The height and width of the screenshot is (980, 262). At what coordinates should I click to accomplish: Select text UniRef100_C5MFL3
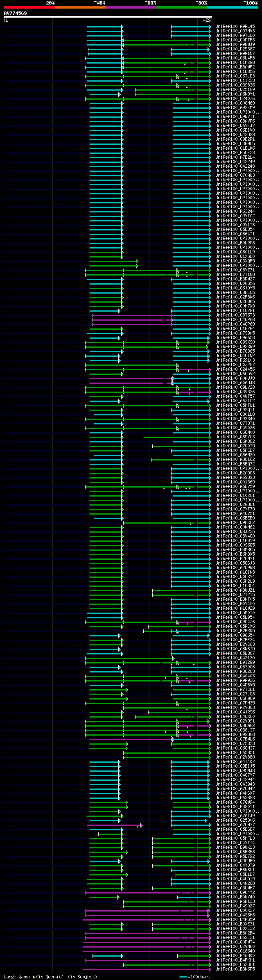pos(235,839)
